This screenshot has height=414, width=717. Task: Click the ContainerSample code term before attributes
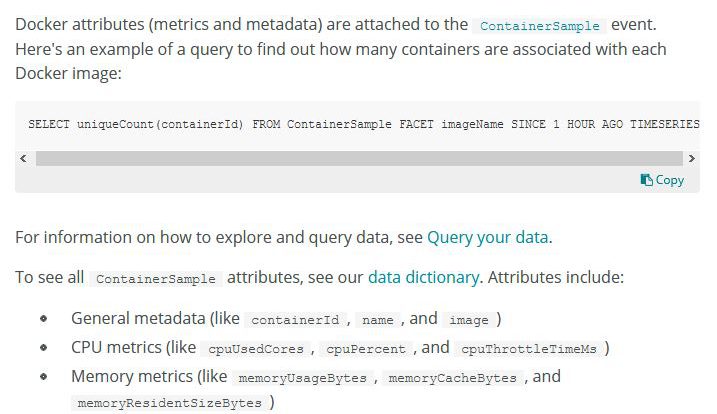(x=155, y=279)
